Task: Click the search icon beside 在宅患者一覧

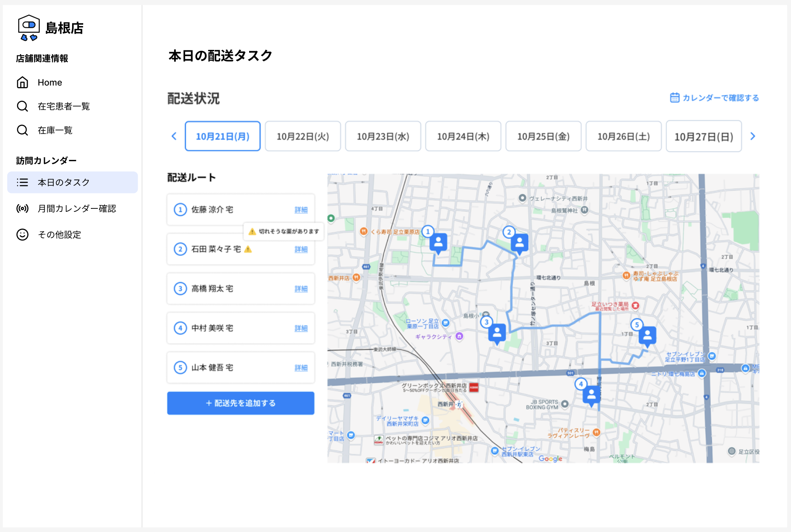Action: click(22, 106)
